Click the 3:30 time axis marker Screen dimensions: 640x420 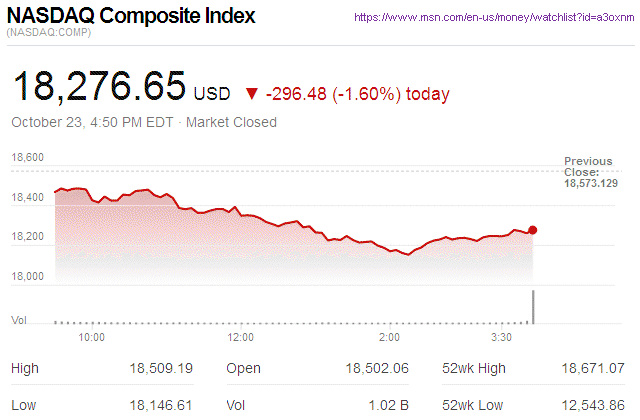pos(502,338)
